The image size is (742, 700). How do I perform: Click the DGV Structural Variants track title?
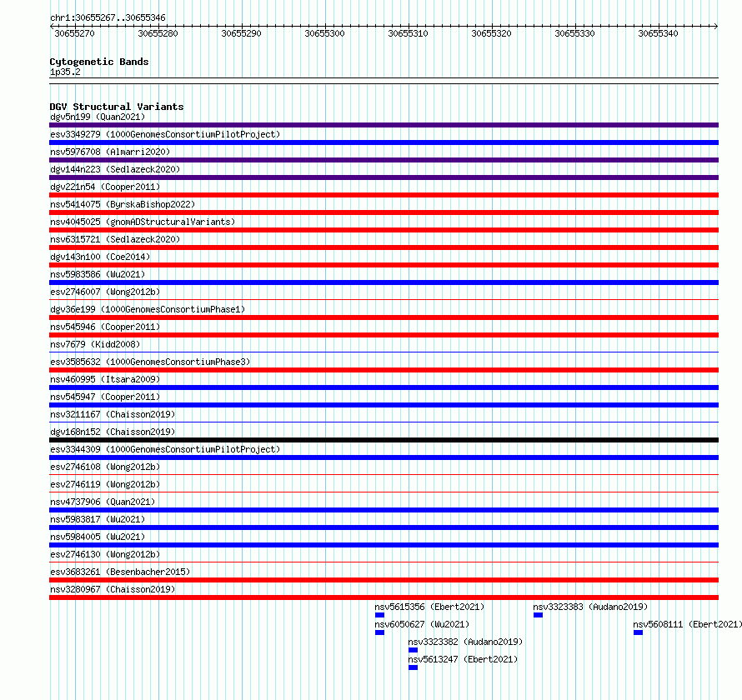tap(117, 107)
